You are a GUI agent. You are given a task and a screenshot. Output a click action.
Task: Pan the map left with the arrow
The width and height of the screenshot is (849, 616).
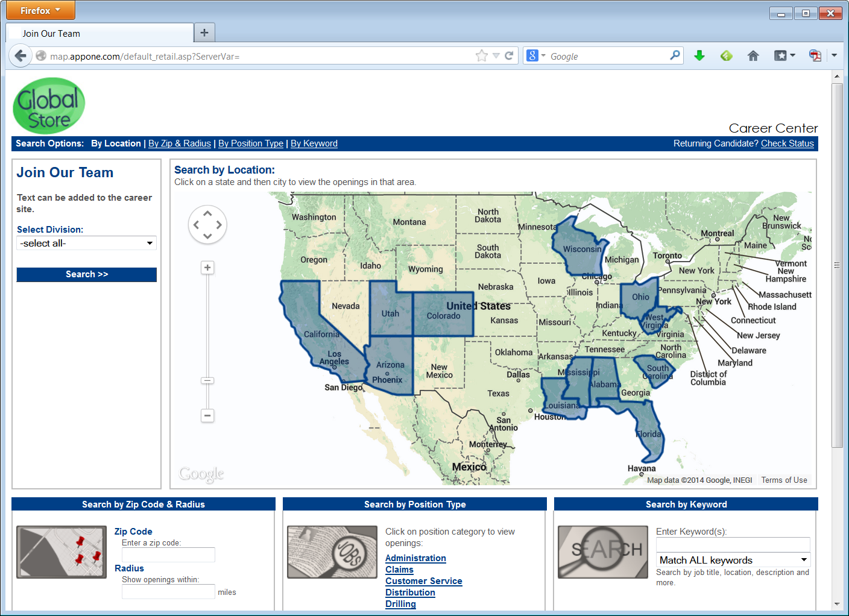pos(196,225)
